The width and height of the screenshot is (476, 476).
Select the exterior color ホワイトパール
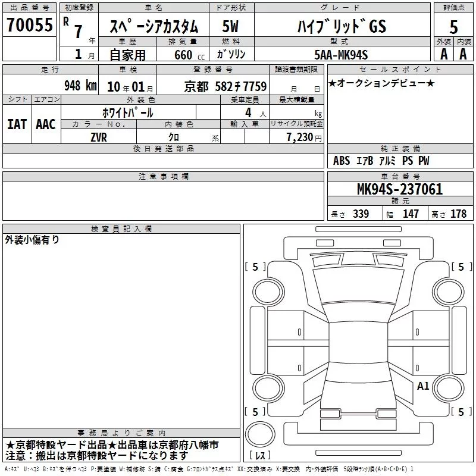[x=127, y=112]
